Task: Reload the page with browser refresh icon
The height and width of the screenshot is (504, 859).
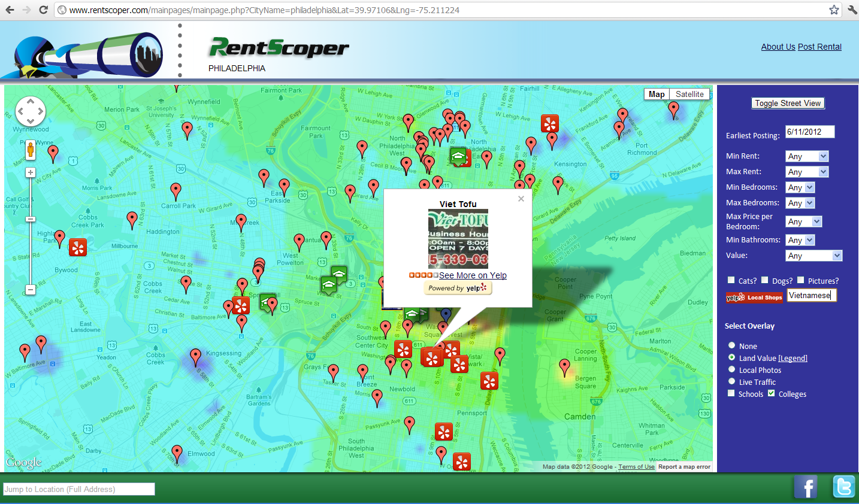Action: pos(43,10)
